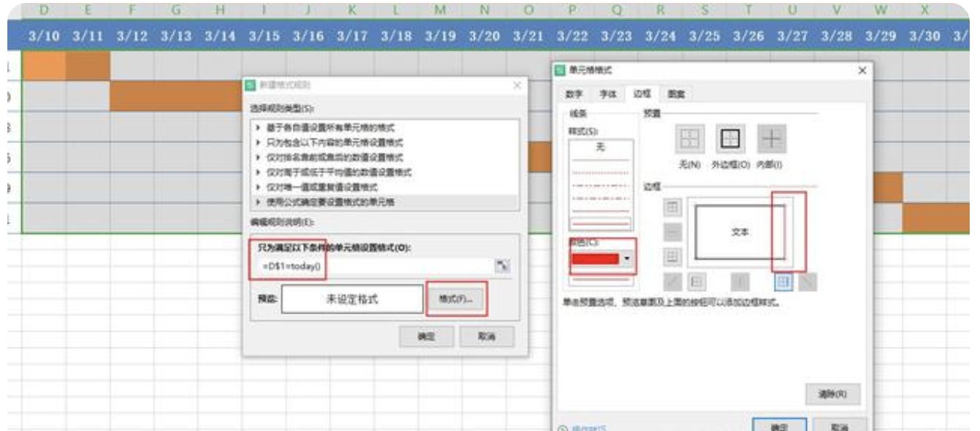Toggle the diagonal-up border button
This screenshot has width=980, height=431.
673,282
